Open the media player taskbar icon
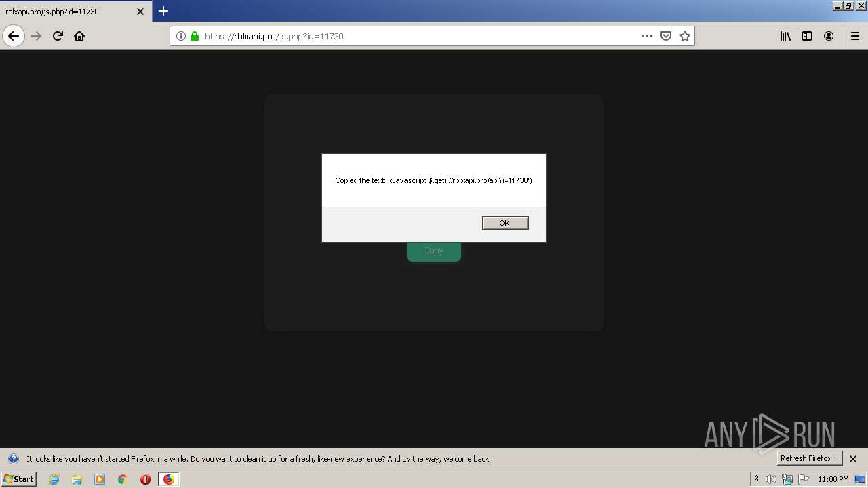Viewport: 868px width, 488px height. pos(100,479)
